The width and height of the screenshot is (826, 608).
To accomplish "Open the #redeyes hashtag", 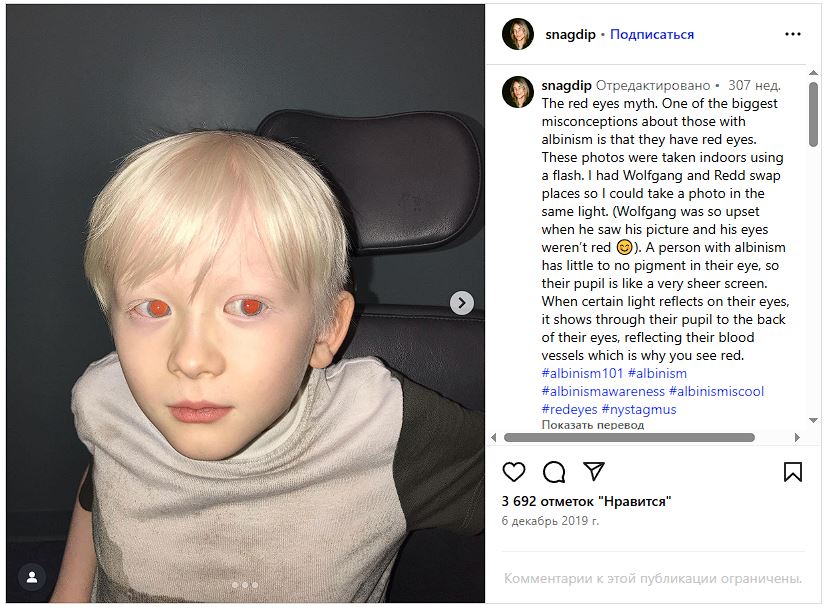I will [569, 409].
